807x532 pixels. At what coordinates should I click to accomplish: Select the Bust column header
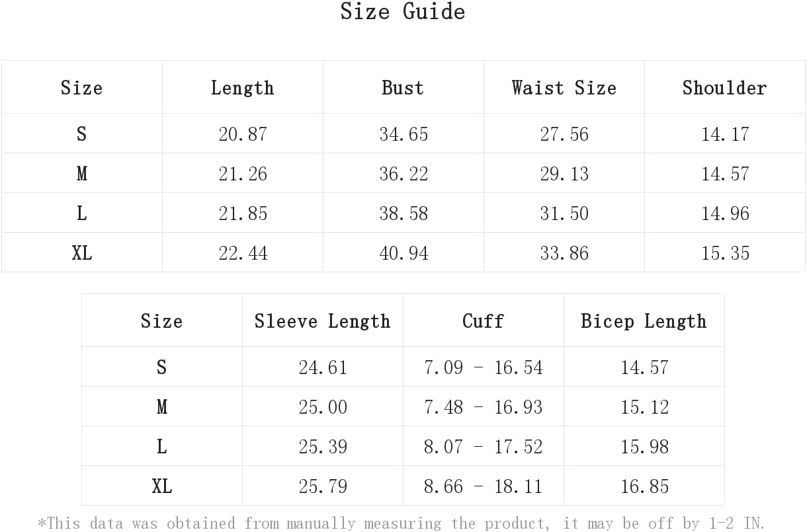(x=403, y=87)
